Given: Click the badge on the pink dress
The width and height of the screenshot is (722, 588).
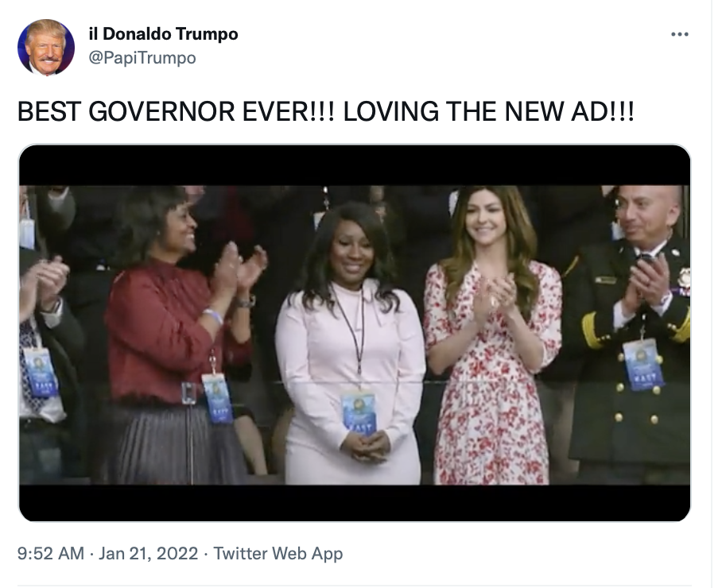Looking at the screenshot, I should click(359, 412).
